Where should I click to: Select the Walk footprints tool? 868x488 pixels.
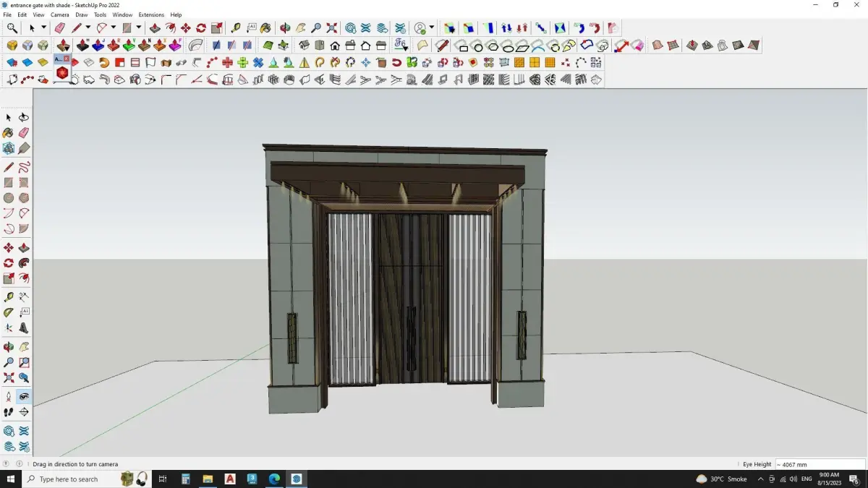[x=9, y=412]
